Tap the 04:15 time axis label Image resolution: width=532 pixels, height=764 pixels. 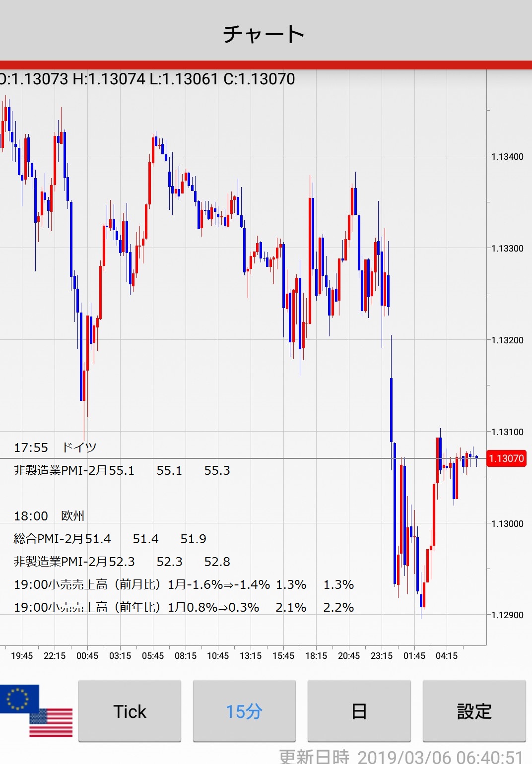coord(447,656)
